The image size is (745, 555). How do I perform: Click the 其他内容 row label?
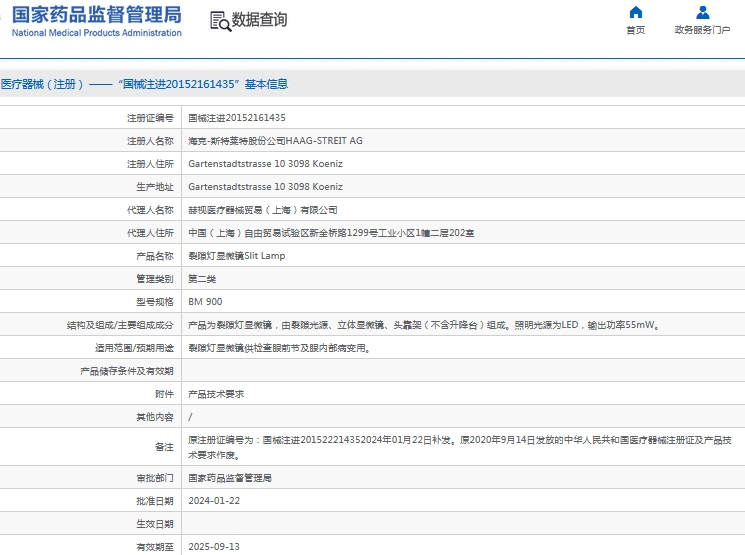(155, 417)
